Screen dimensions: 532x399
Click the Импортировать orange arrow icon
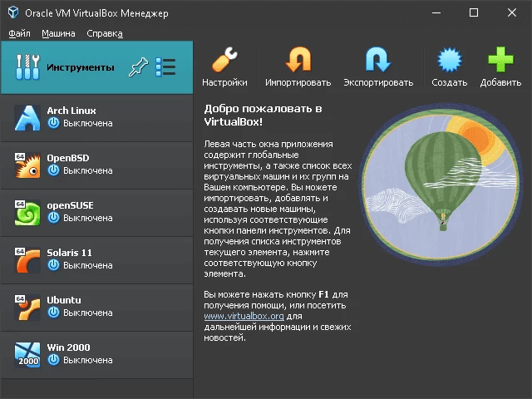coord(298,60)
